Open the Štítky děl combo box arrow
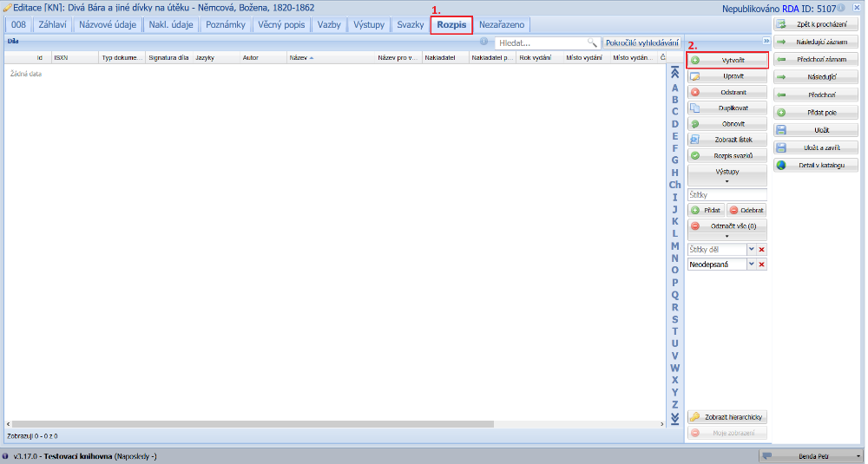The image size is (868, 464). 751,250
